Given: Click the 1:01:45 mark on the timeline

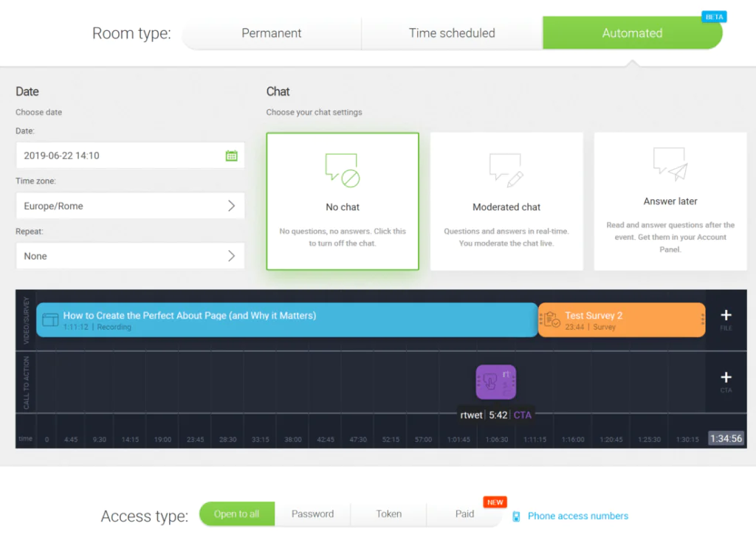Looking at the screenshot, I should (458, 439).
